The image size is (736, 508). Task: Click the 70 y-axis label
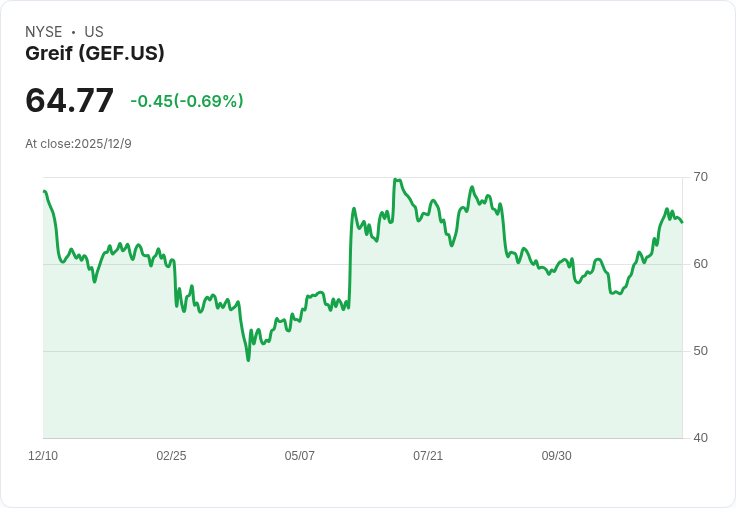[x=700, y=177]
